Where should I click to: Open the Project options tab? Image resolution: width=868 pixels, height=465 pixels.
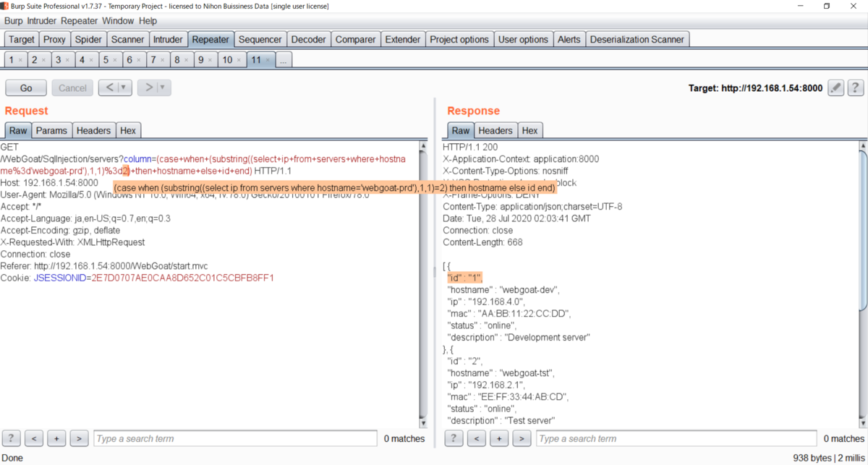point(459,39)
